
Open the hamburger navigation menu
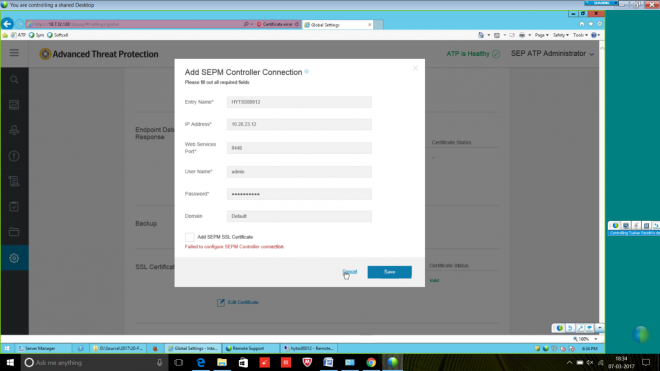point(14,53)
